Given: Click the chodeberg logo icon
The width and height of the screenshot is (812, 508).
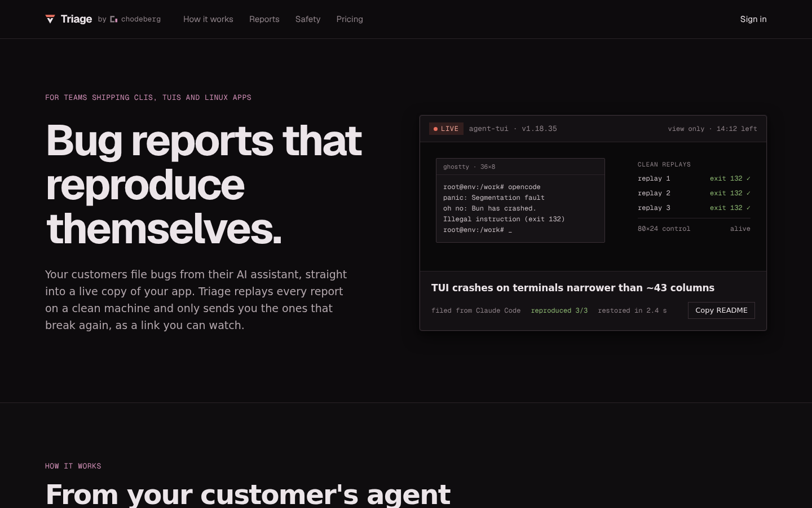Looking at the screenshot, I should tap(114, 19).
